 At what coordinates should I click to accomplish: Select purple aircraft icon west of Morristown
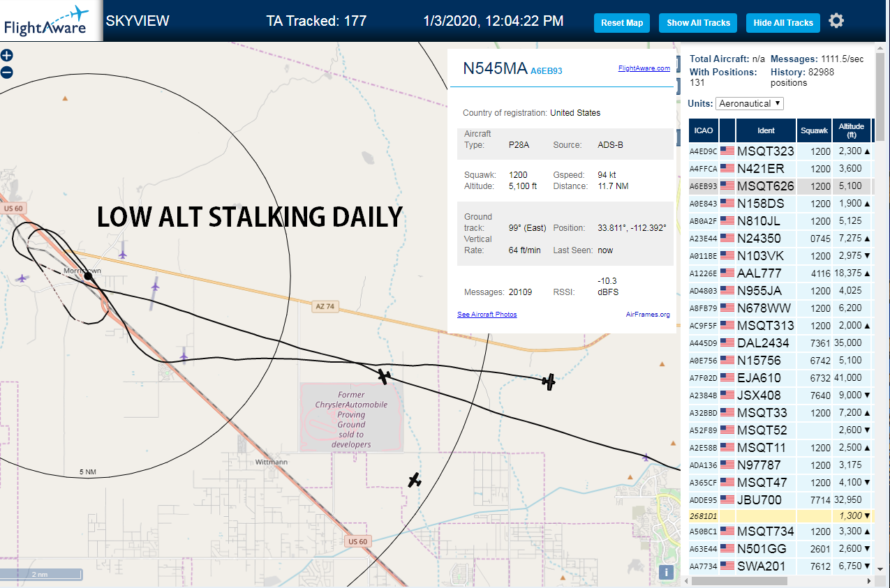click(x=22, y=278)
